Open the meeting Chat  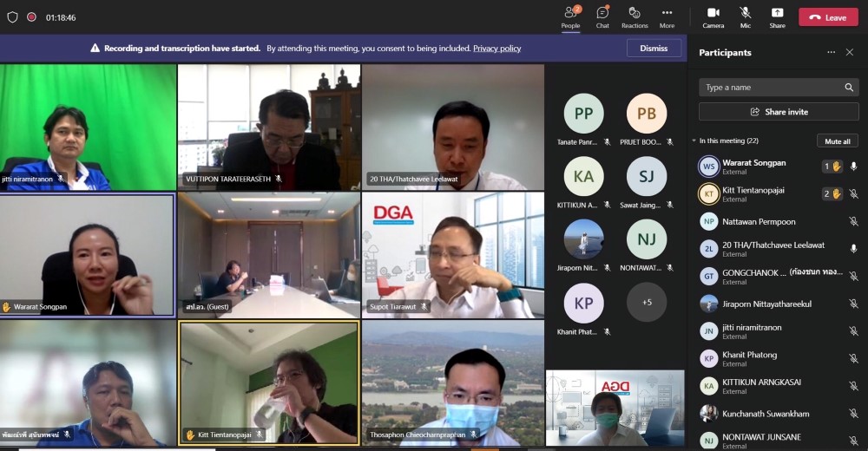click(x=602, y=16)
